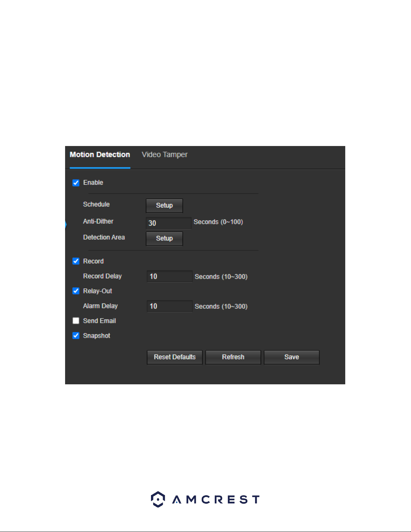Click the Schedule label text
The width and height of the screenshot is (411, 532).
(x=96, y=204)
